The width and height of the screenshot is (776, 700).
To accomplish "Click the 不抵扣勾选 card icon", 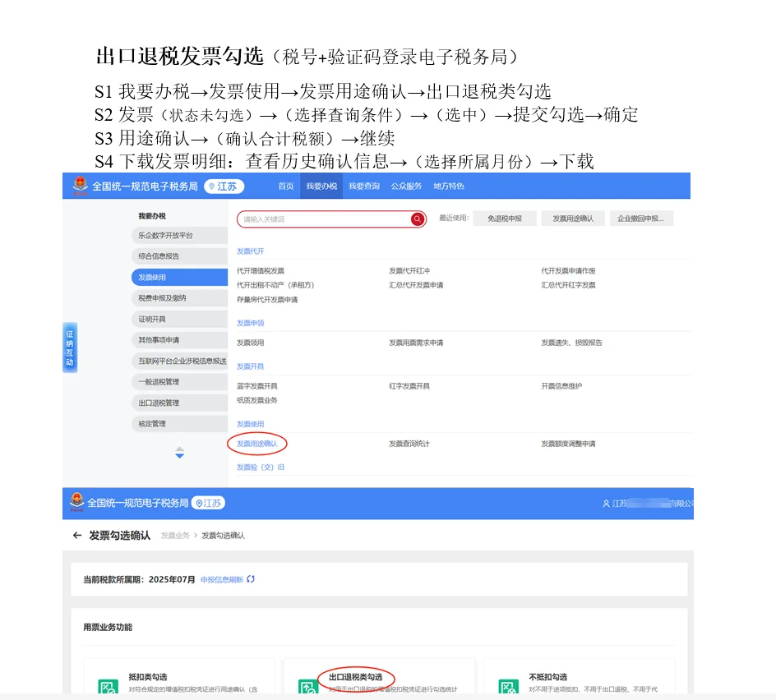I will pyautogui.click(x=510, y=688).
